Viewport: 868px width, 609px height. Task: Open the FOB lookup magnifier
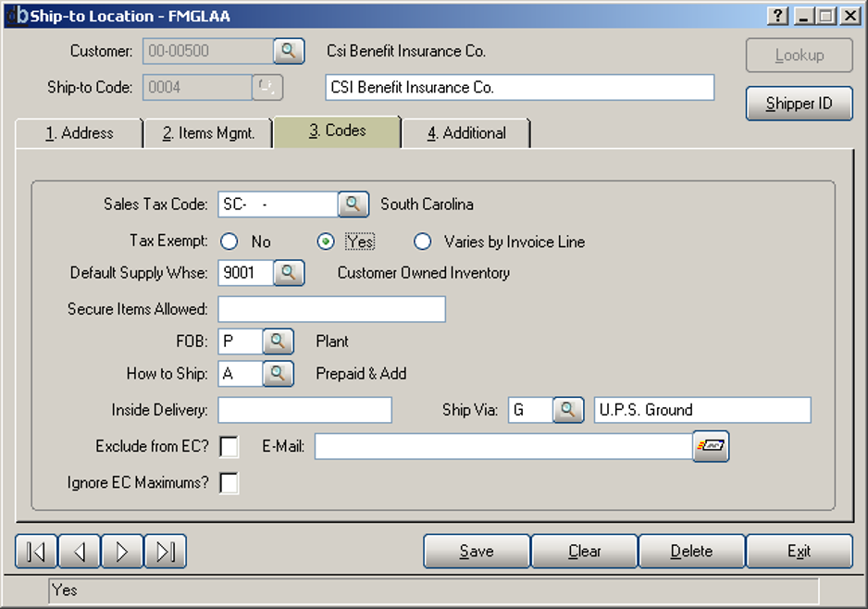click(278, 341)
